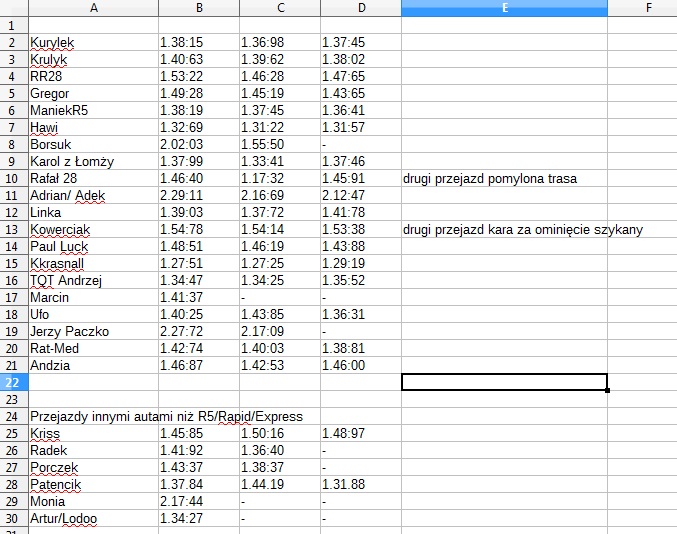Select row 22 header
The image size is (677, 534).
(x=14, y=382)
